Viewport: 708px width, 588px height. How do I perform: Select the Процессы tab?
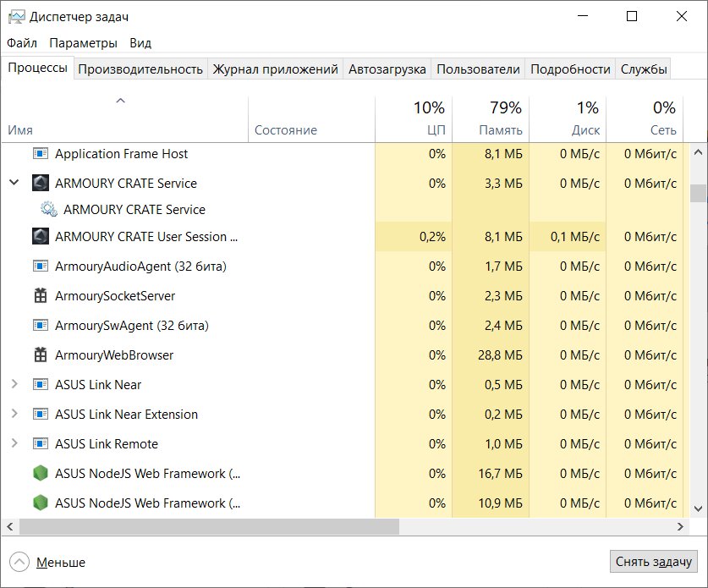pos(37,68)
